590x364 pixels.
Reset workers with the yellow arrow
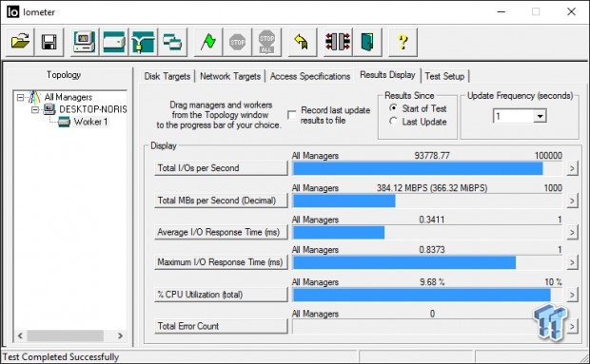[302, 42]
